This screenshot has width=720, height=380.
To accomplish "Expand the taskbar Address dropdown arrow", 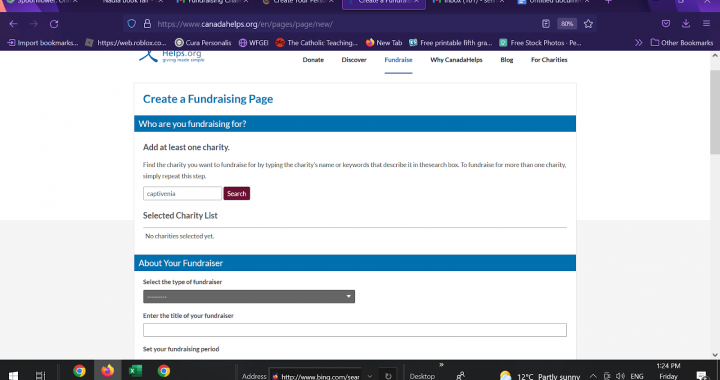I will tap(370, 376).
